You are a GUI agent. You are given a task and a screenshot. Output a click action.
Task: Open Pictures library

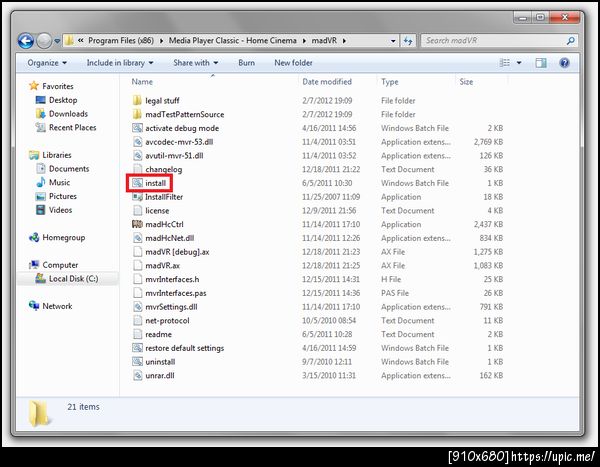click(56, 196)
